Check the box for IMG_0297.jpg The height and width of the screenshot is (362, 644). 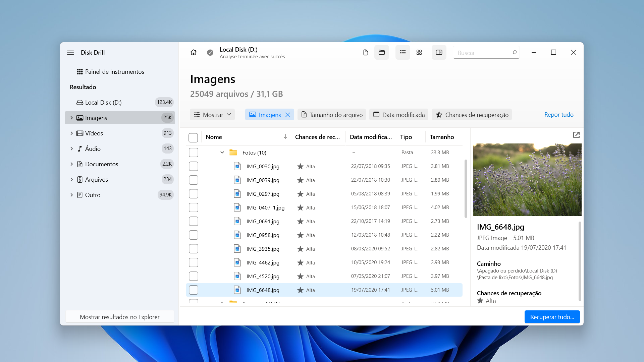(x=194, y=194)
